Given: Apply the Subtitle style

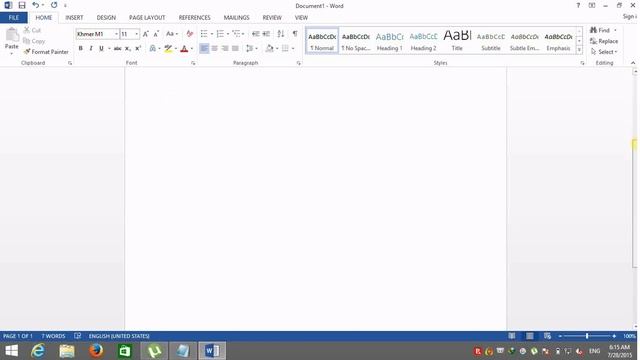Looking at the screenshot, I should [491, 41].
